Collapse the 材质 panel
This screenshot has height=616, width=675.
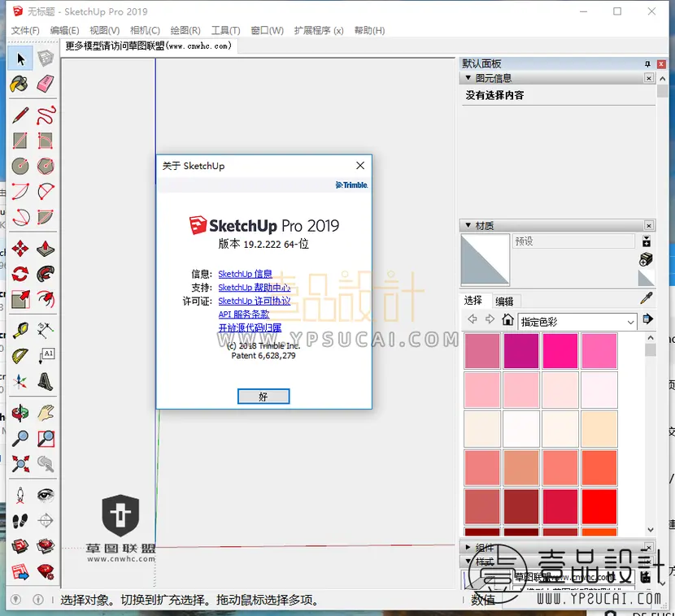(x=468, y=225)
